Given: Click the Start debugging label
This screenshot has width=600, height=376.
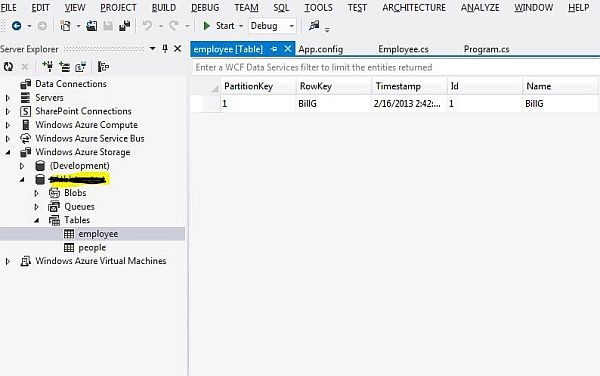Looking at the screenshot, I should click(x=225, y=26).
